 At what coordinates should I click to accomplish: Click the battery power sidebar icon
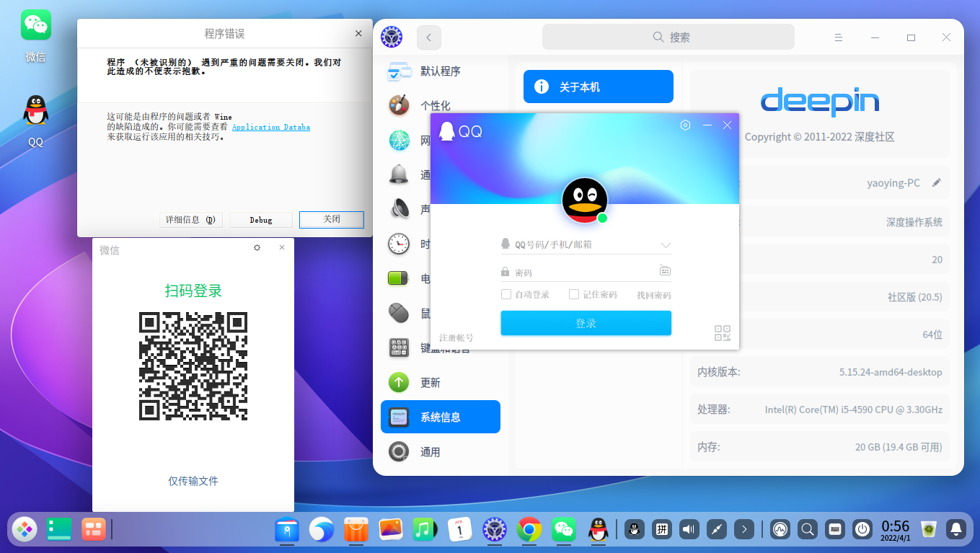(399, 278)
